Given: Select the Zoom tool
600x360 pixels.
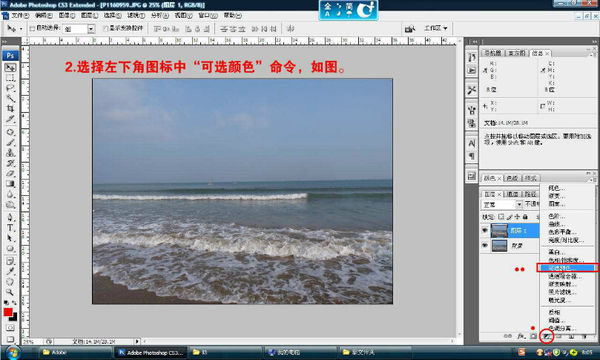Looking at the screenshot, I should click(10, 292).
